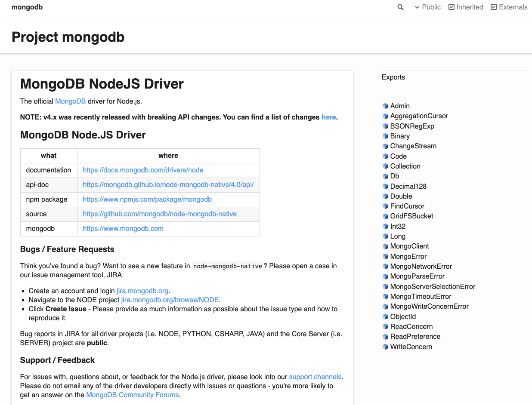Open the Decimal128 export entry
Screen dimensions: 532x405
[x=408, y=186]
